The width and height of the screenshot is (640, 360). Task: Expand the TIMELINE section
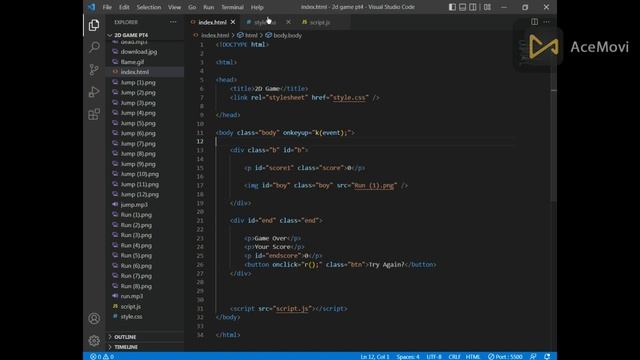[126, 347]
